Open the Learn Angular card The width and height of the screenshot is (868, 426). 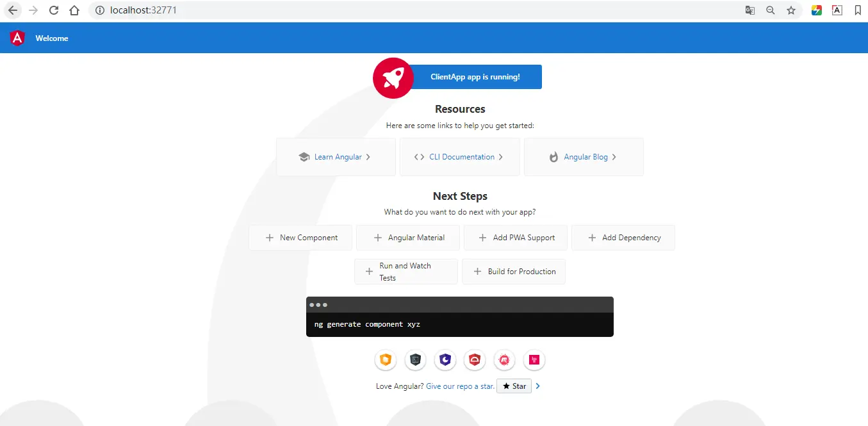[336, 157]
